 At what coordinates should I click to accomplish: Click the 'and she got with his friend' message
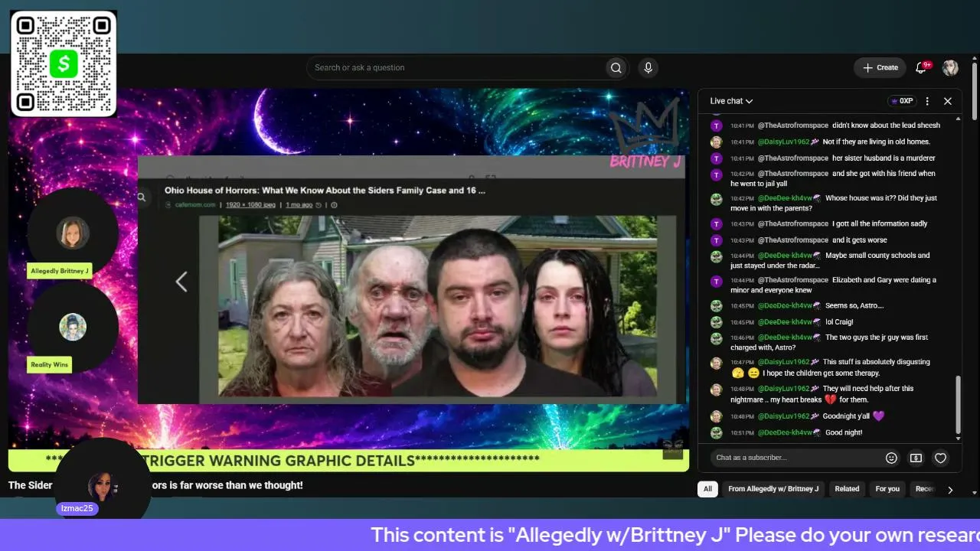pyautogui.click(x=833, y=178)
